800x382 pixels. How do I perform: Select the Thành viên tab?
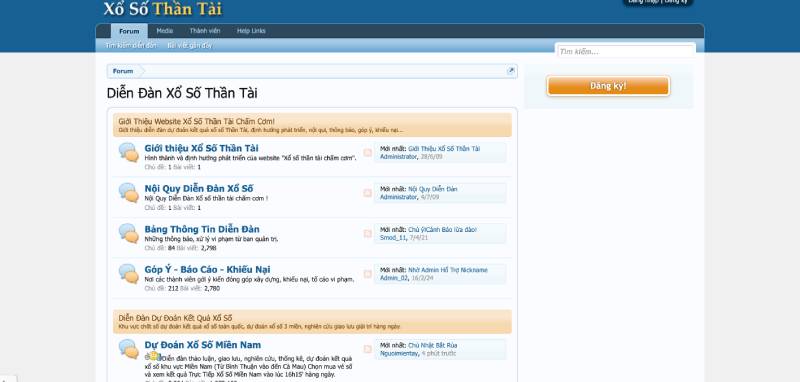(x=205, y=31)
